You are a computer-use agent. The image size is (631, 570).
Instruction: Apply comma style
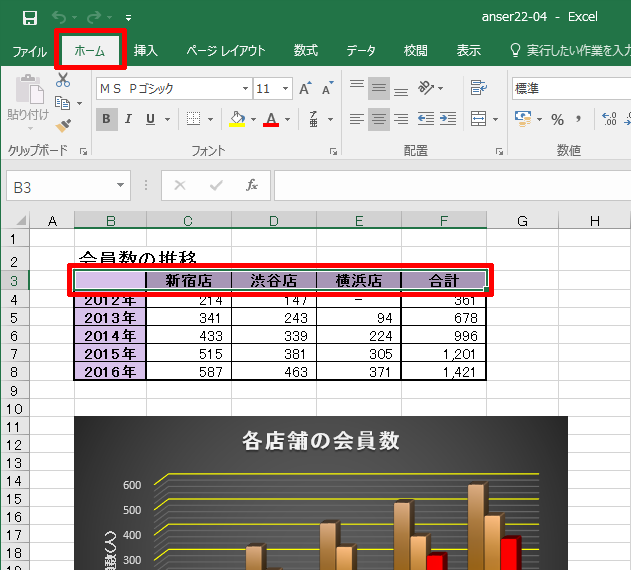tap(578, 119)
